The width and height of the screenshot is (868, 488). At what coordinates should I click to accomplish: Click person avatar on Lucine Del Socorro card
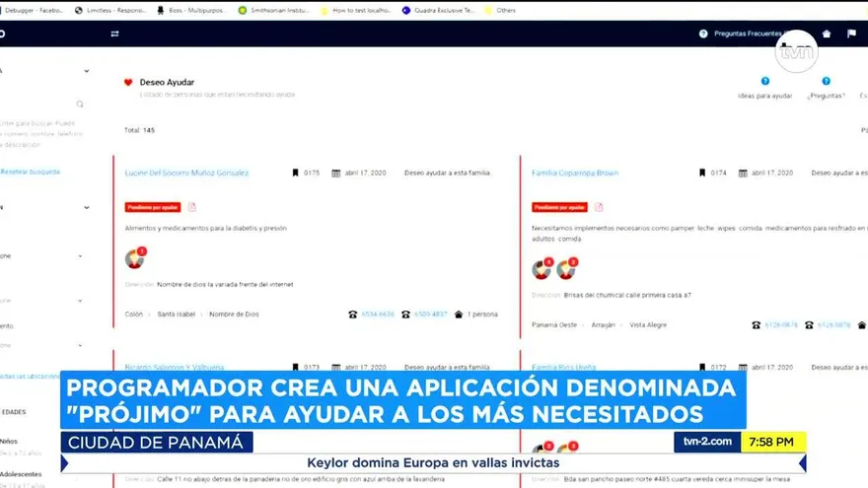coord(134,258)
